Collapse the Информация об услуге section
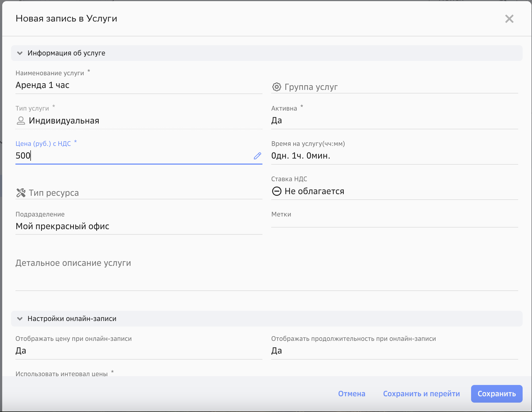The height and width of the screenshot is (412, 532). 20,53
